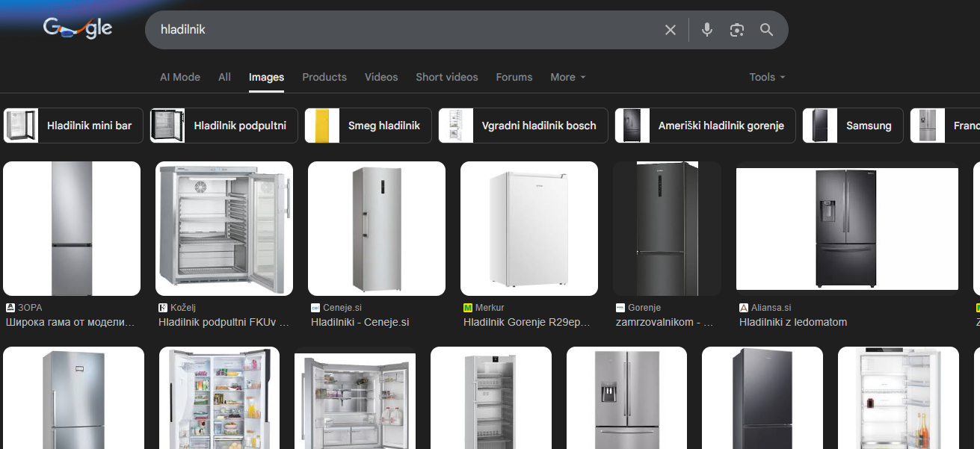Click the Merkur source name
980x449 pixels.
(x=490, y=308)
